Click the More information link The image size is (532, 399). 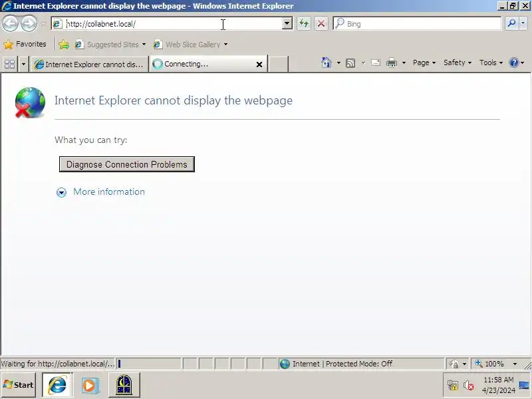(109, 192)
